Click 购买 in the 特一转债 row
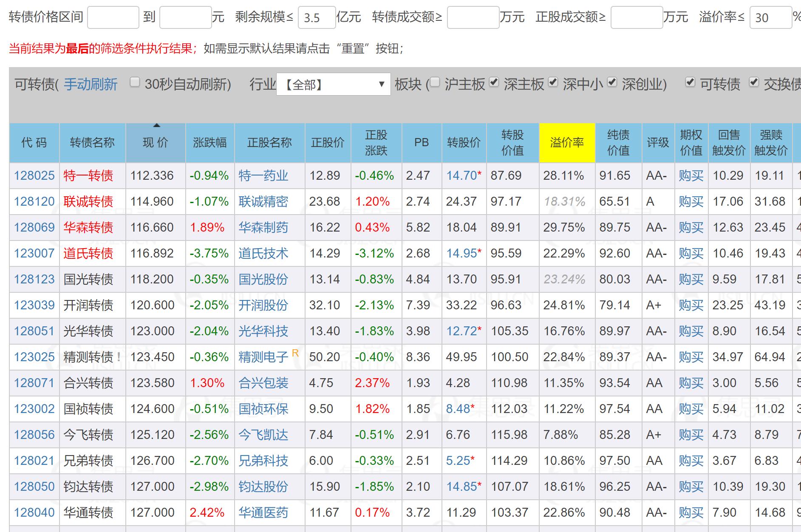 coord(691,175)
